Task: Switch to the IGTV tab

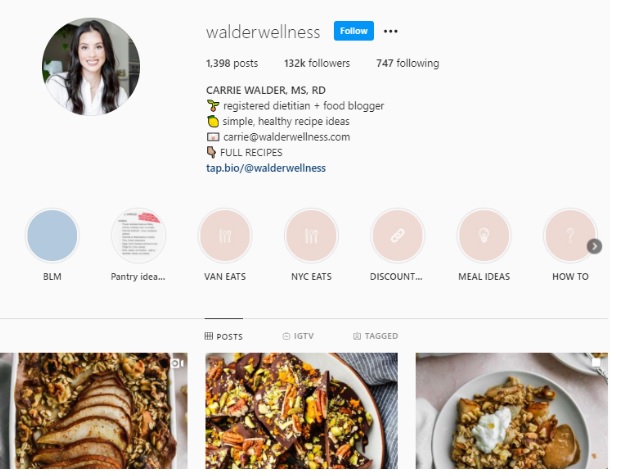Action: pos(298,336)
